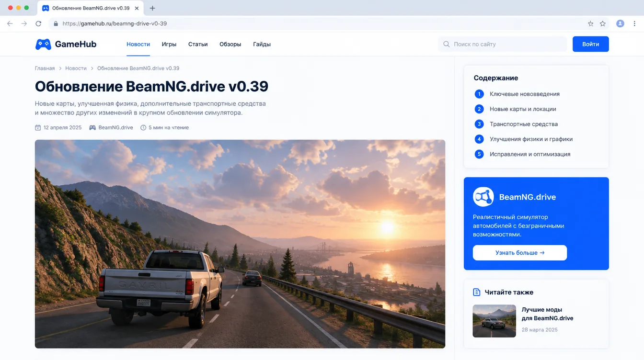Open the Статьи section

[x=198, y=44]
